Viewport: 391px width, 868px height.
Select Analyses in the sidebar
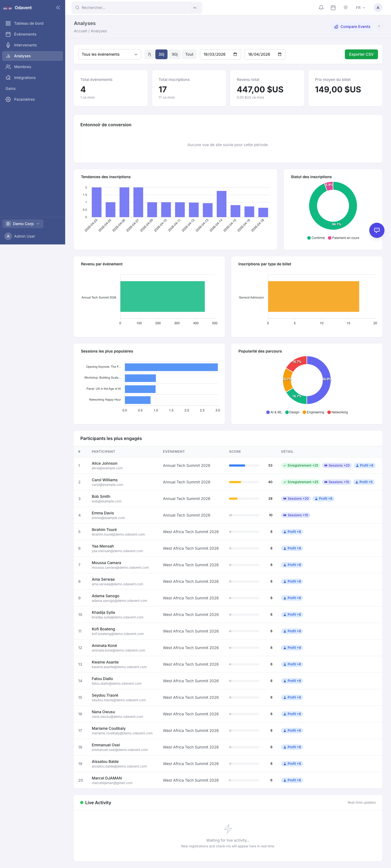click(x=32, y=56)
